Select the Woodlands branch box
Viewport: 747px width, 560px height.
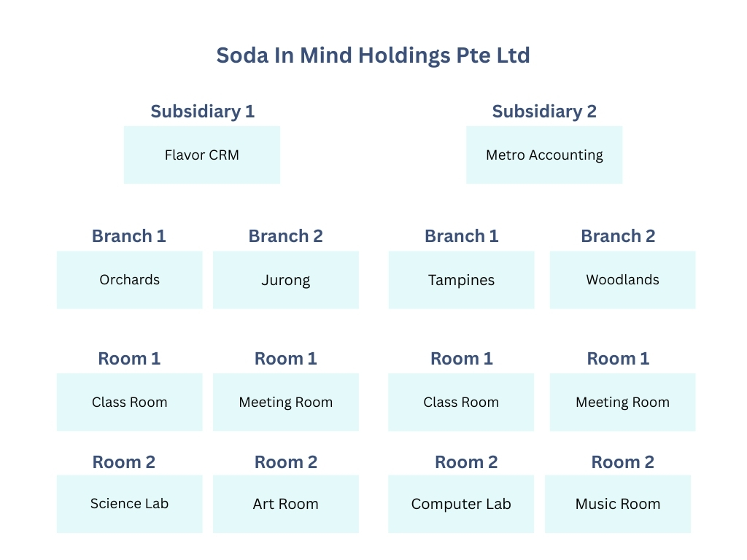point(623,280)
